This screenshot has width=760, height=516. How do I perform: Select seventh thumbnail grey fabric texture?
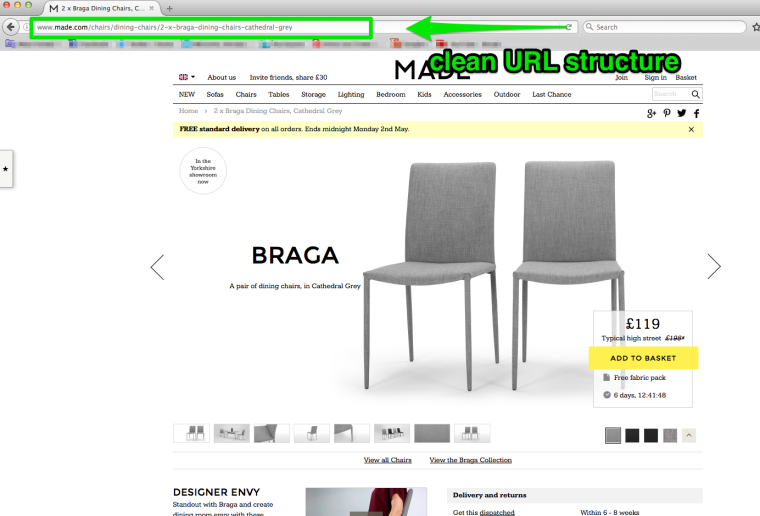pos(432,433)
